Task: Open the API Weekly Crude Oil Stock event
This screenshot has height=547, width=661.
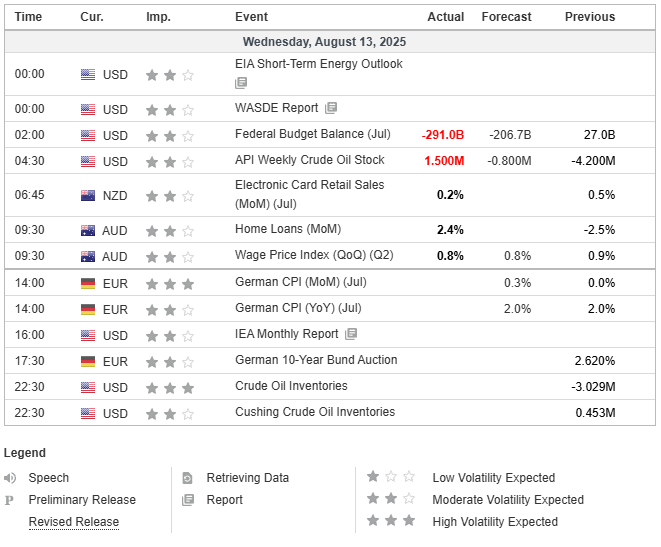Action: pos(310,160)
